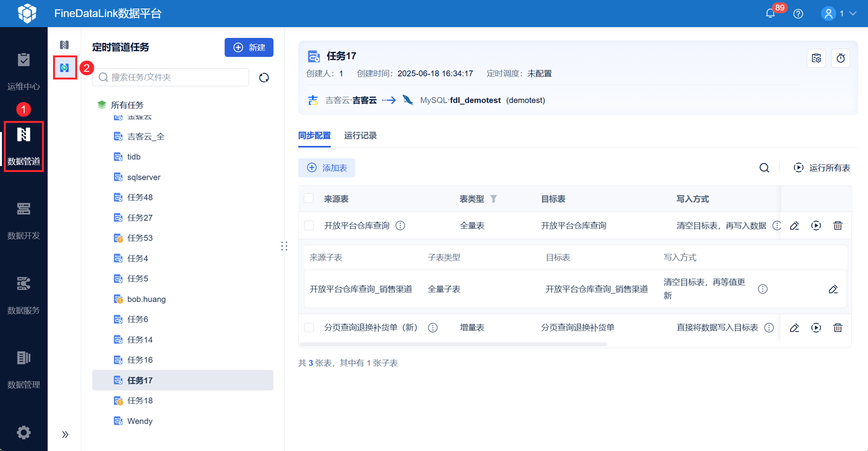868x451 pixels.
Task: Switch to real-time pipeline tasks icon
Action: (x=64, y=45)
